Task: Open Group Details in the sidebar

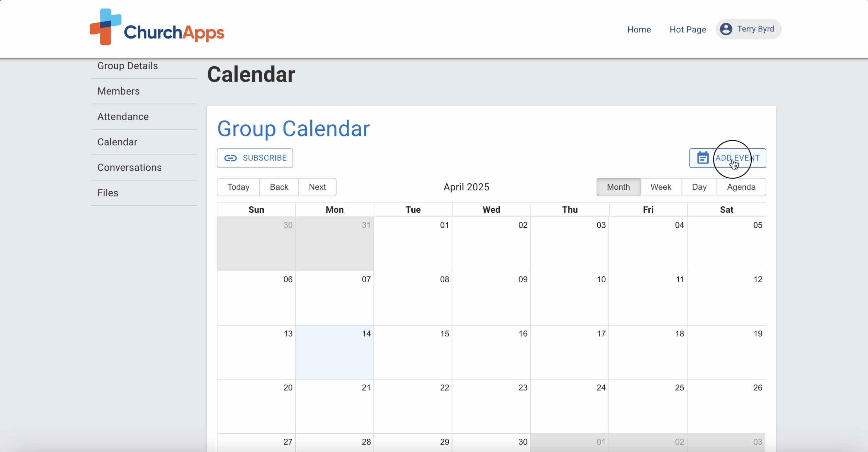Action: [x=127, y=66]
